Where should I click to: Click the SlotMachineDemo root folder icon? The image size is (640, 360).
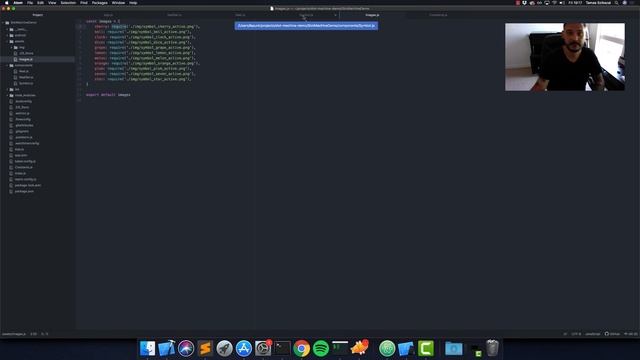tap(7, 23)
